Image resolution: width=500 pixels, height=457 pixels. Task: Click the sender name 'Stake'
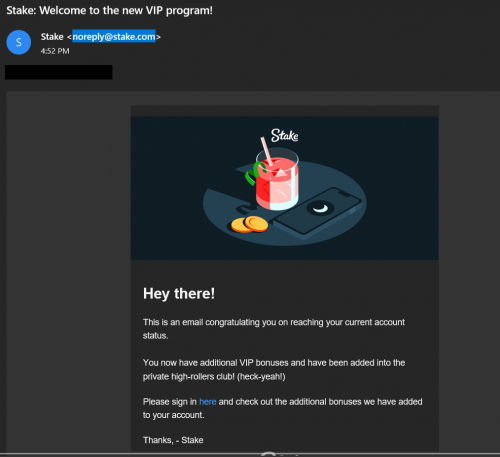click(52, 37)
